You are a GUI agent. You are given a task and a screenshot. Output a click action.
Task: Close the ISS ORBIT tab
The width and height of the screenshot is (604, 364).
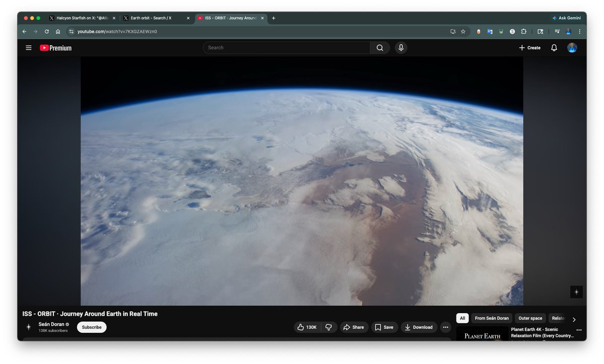click(262, 18)
